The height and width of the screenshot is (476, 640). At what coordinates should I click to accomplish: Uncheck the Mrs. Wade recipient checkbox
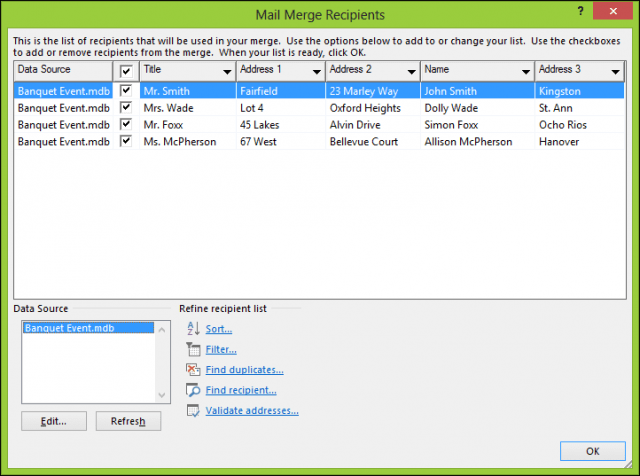coord(126,108)
